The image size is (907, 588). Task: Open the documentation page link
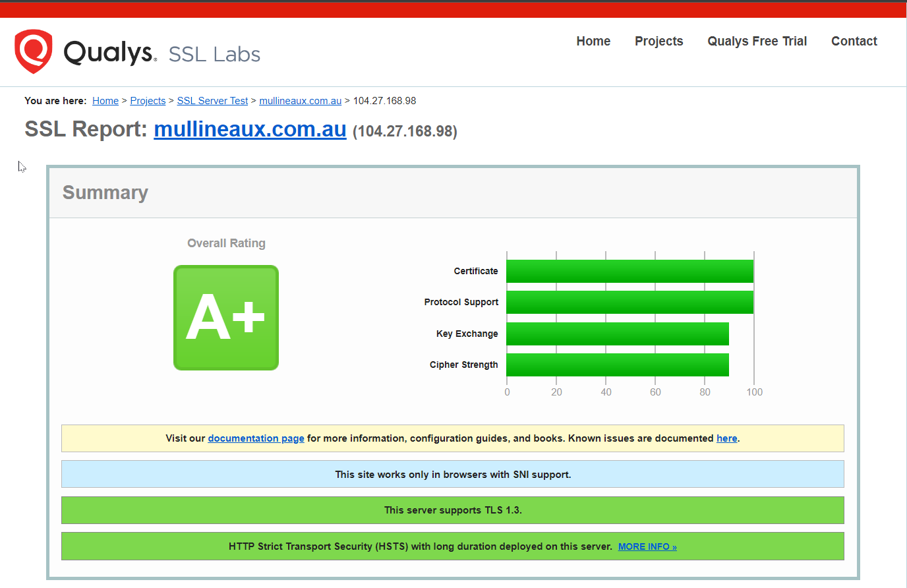(256, 438)
